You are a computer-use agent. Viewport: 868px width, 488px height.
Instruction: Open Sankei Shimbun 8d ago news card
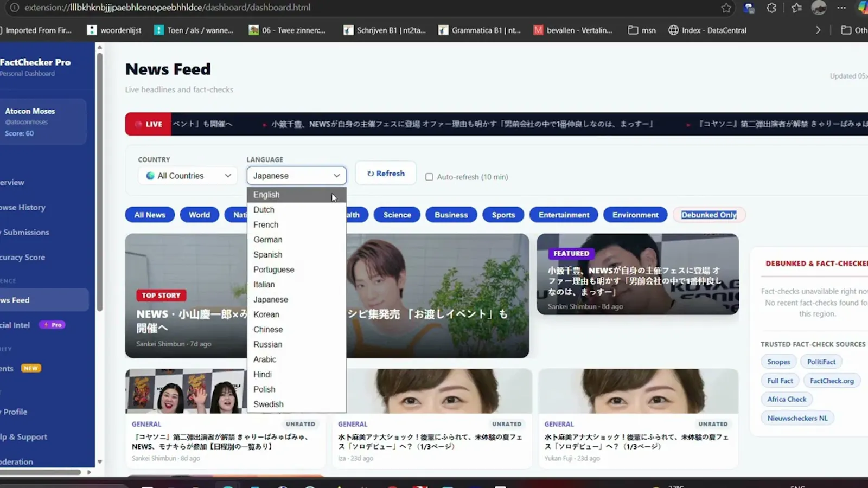(225, 419)
